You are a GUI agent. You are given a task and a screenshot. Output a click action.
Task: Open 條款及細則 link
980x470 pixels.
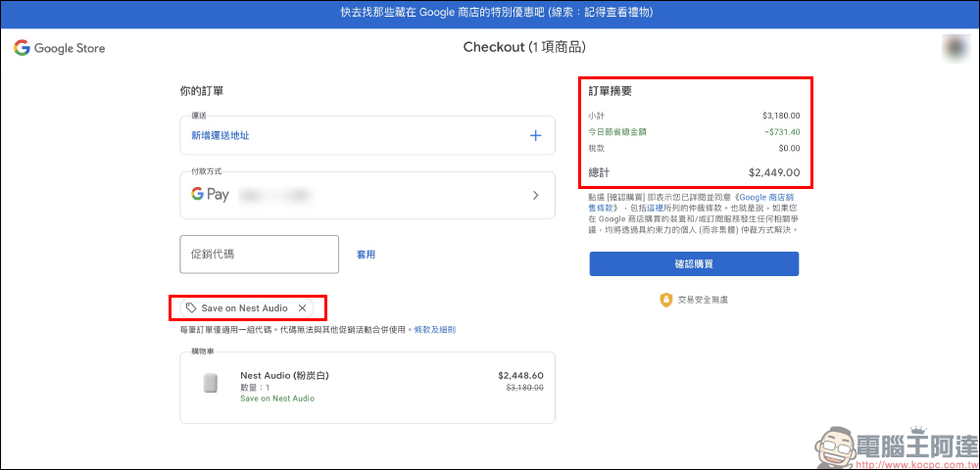[x=435, y=329]
